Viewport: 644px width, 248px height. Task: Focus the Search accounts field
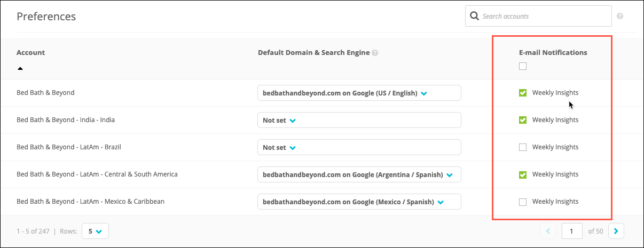(x=538, y=16)
